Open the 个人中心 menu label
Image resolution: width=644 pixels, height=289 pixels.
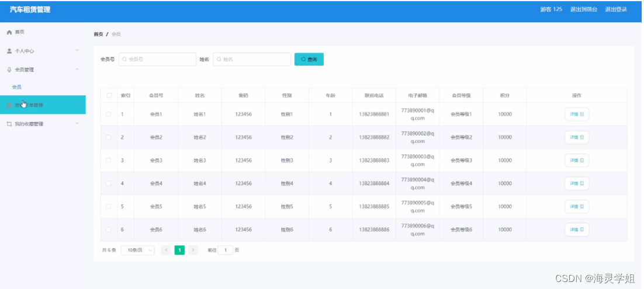click(x=25, y=51)
